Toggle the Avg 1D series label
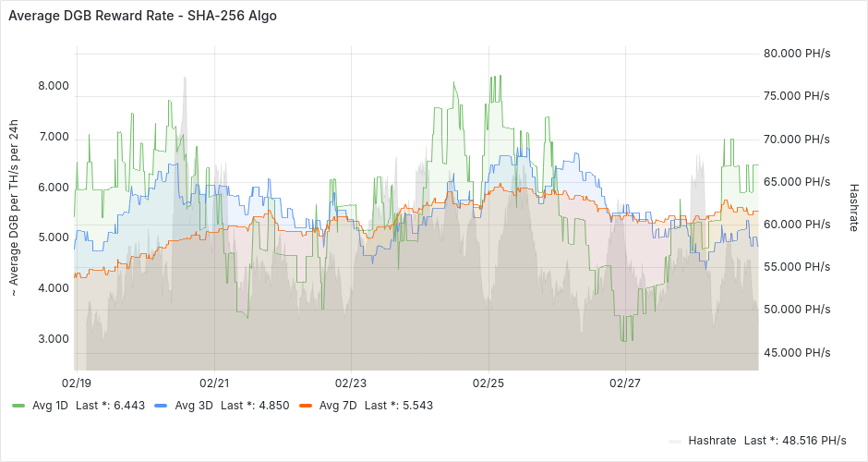The height and width of the screenshot is (462, 868). click(x=51, y=405)
